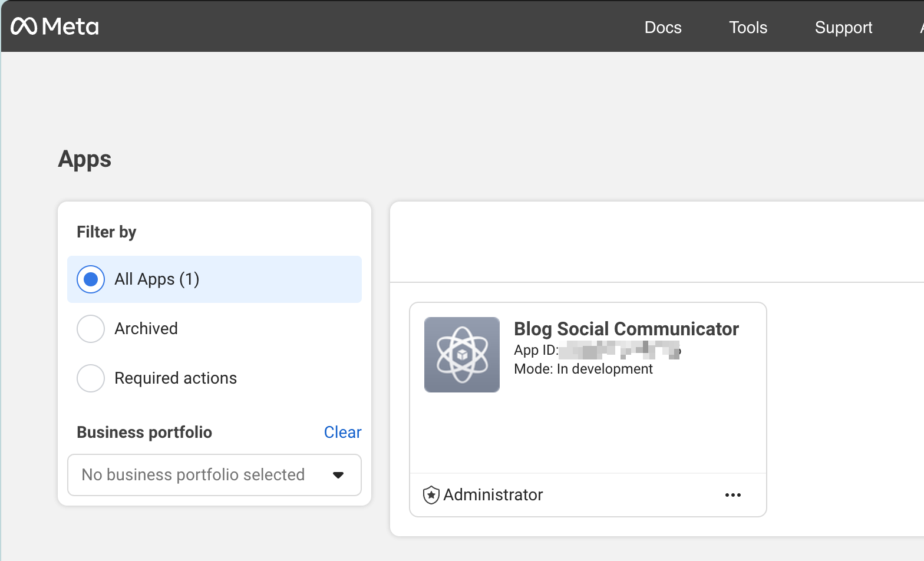Open the Tools navigation item
924x561 pixels.
[748, 28]
